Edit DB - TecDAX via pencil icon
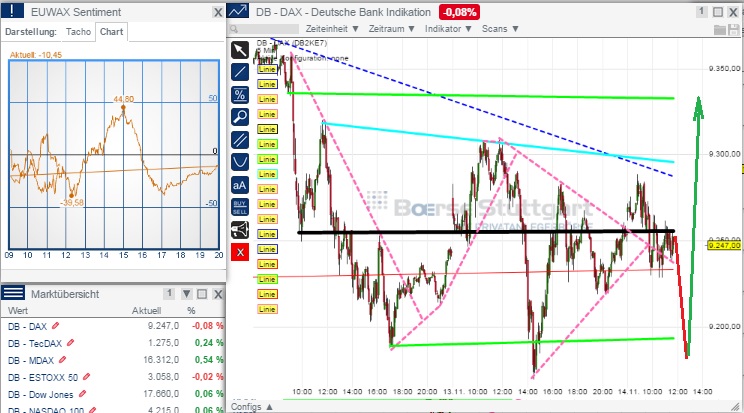This screenshot has width=744, height=413. click(71, 342)
